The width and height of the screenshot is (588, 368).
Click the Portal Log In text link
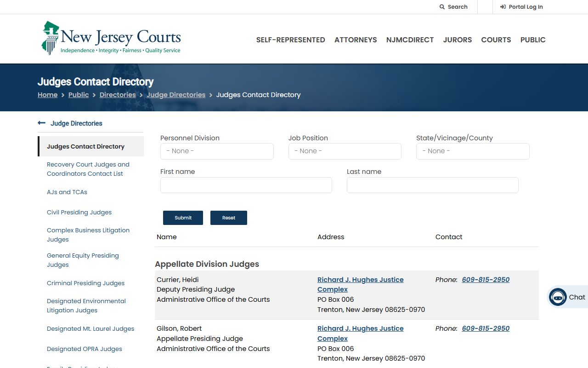[526, 7]
